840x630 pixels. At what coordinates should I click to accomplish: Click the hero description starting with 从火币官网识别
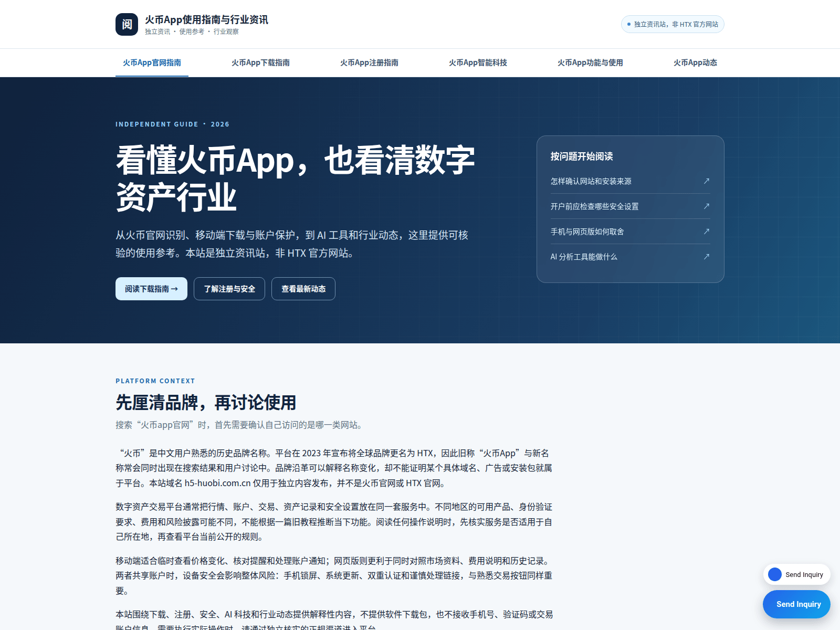292,244
